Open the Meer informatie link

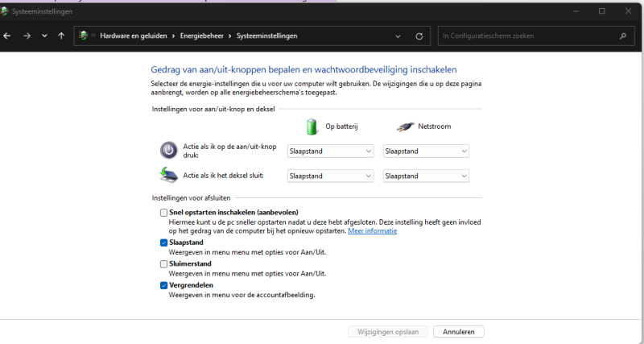click(372, 231)
